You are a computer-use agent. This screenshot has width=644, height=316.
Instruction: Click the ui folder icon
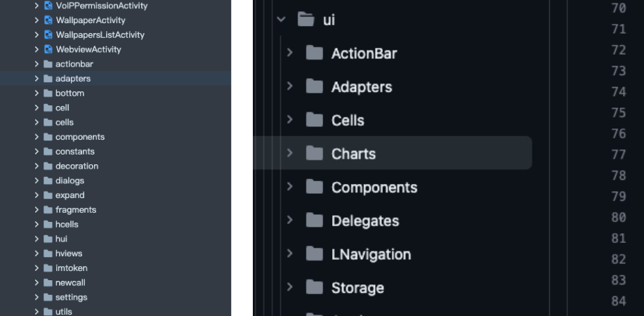click(306, 20)
